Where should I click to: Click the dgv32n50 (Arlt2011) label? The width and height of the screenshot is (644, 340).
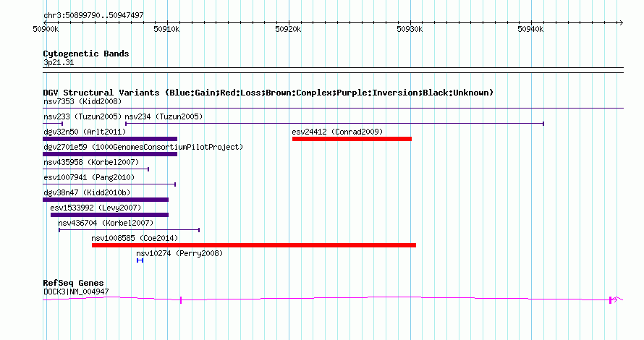point(85,132)
